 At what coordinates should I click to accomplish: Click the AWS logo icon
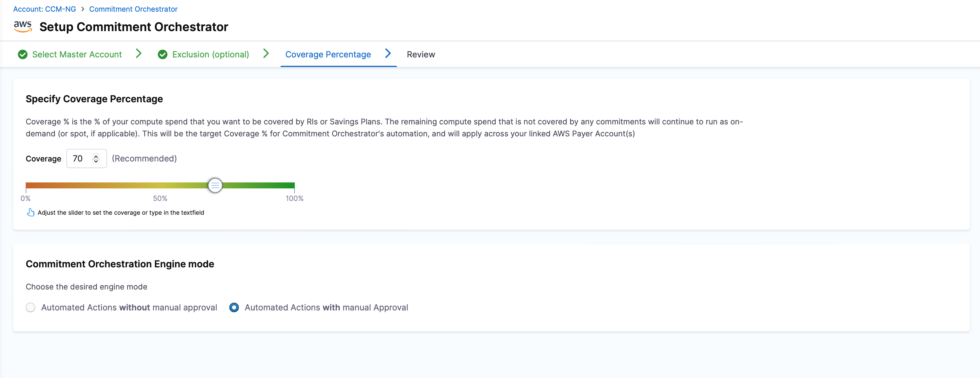coord(22,26)
